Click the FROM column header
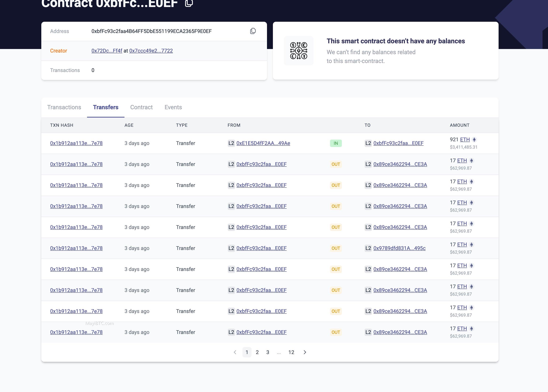This screenshot has width=548, height=392. pyautogui.click(x=234, y=125)
